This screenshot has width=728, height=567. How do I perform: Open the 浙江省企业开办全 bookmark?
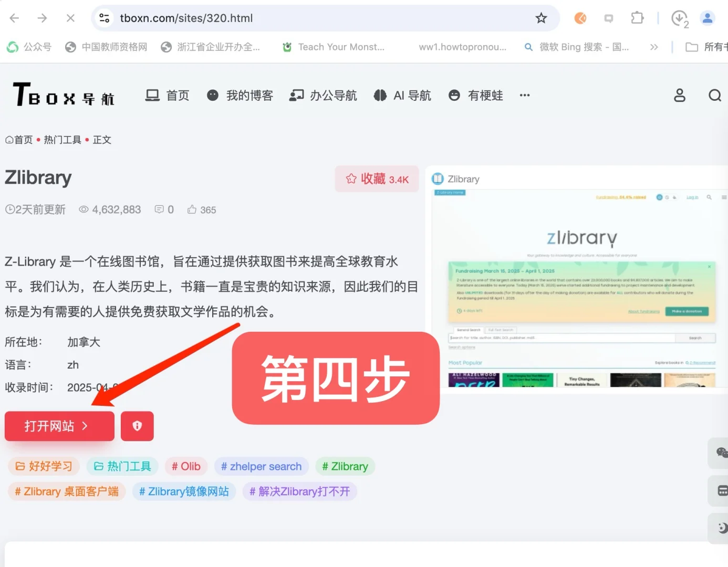coord(211,47)
